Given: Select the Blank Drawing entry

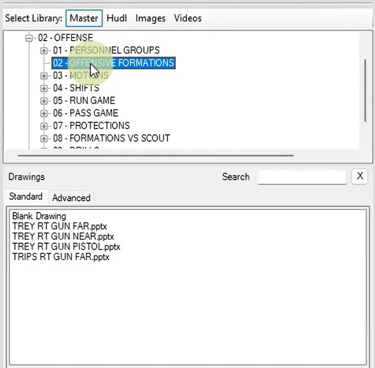Looking at the screenshot, I should [39, 216].
